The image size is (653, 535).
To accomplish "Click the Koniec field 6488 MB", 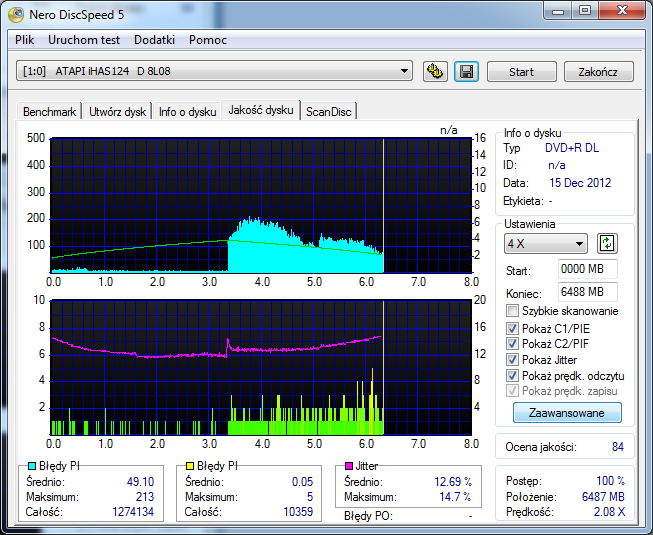I will [587, 292].
